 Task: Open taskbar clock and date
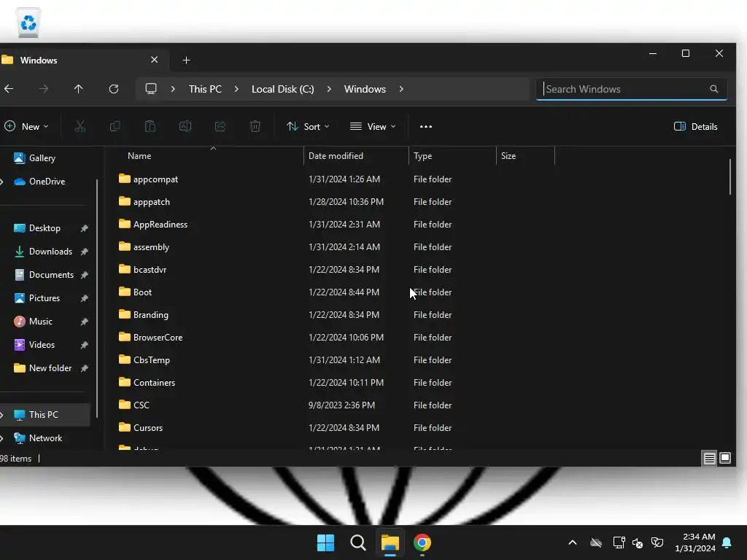tap(695, 542)
